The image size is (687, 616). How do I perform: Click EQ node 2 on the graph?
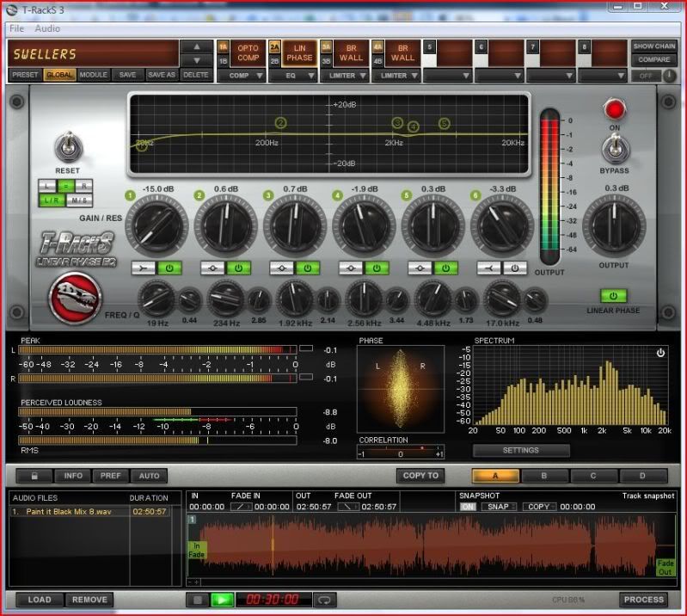[x=281, y=123]
